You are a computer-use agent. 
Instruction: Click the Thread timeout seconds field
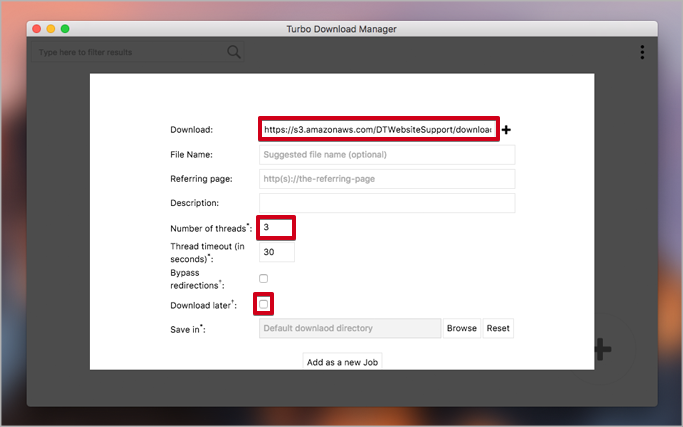pos(277,252)
